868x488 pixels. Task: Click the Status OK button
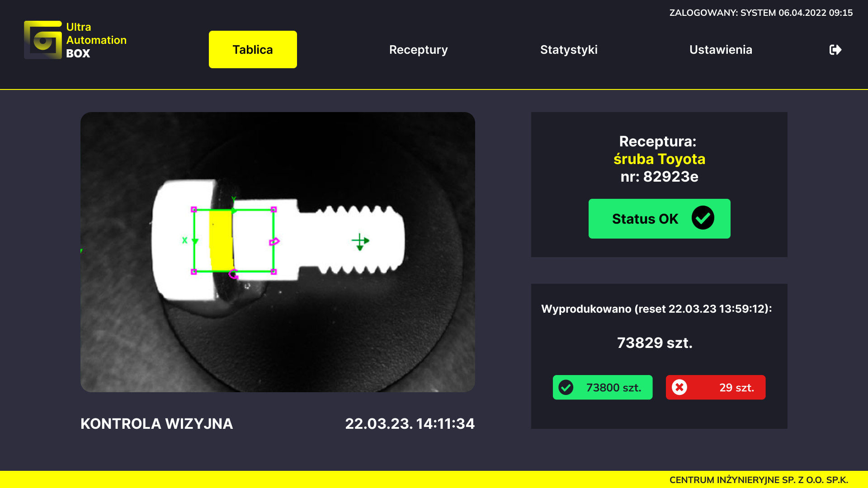pos(659,219)
